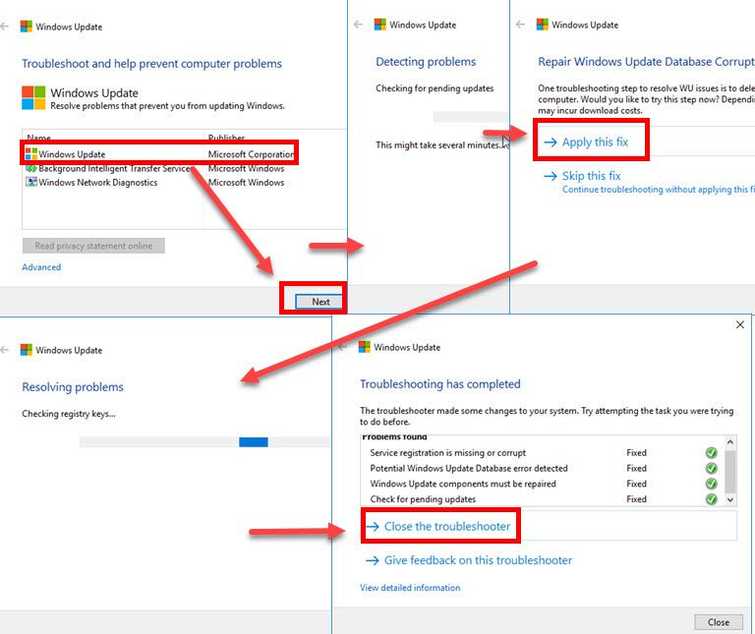This screenshot has height=634, width=755.
Task: Click the Fixed status for Potential Windows Update Database row
Action: coord(636,468)
